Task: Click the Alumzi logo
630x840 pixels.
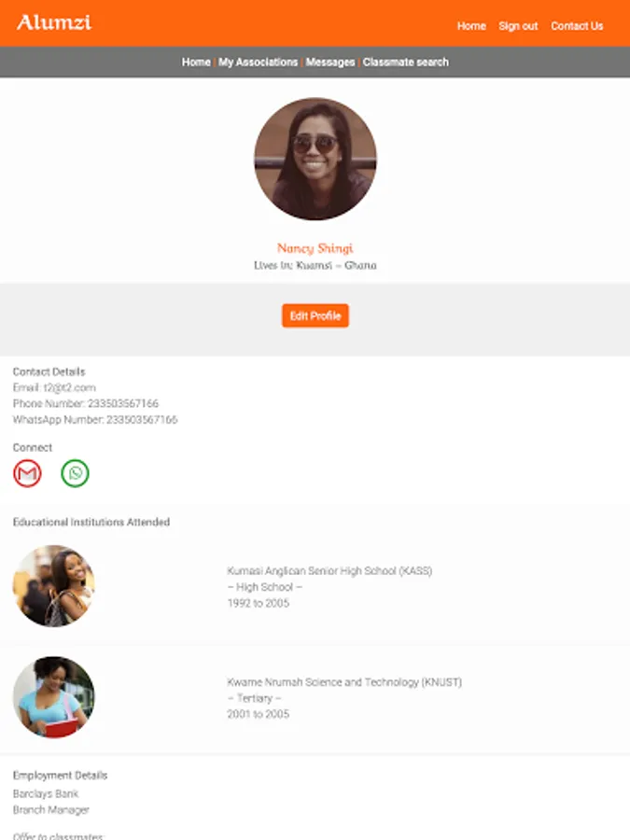Action: pyautogui.click(x=54, y=22)
